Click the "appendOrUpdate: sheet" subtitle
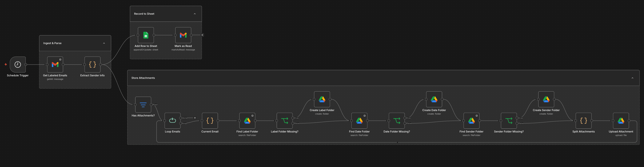Viewport: 644px width, 167px height. pos(146,50)
